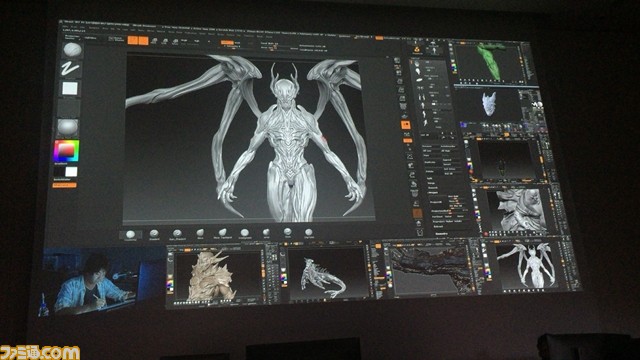Select the white main color swatch

click(x=71, y=171)
